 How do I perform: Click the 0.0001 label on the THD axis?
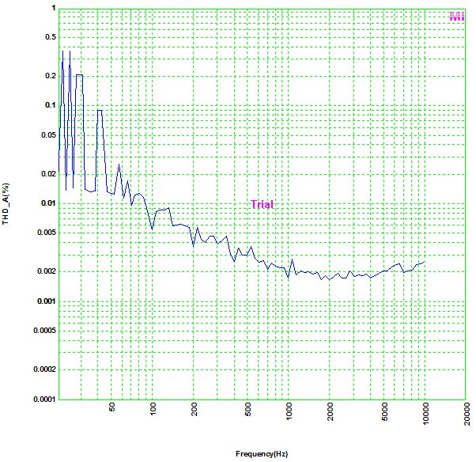point(44,399)
